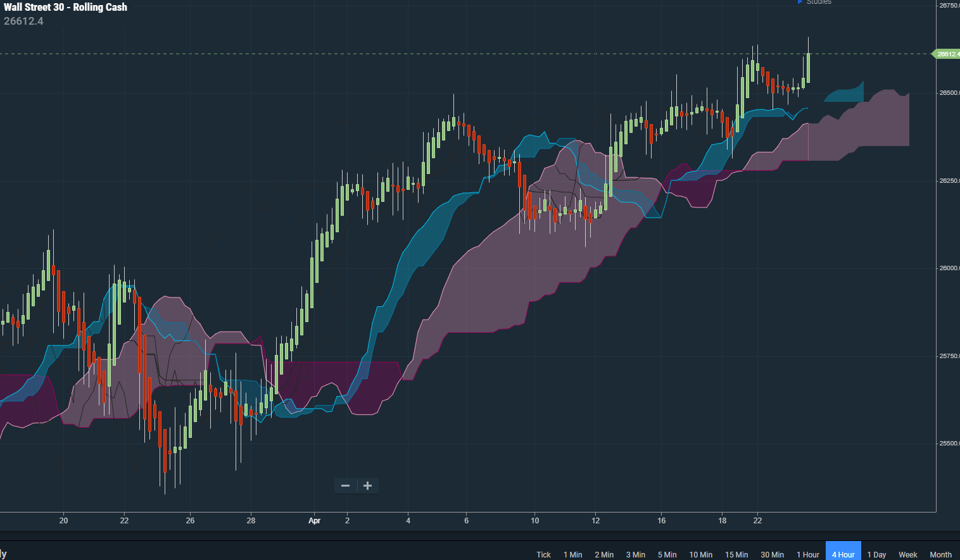Choose the 2 Min interval
Screen dimensions: 960x560
(604, 554)
